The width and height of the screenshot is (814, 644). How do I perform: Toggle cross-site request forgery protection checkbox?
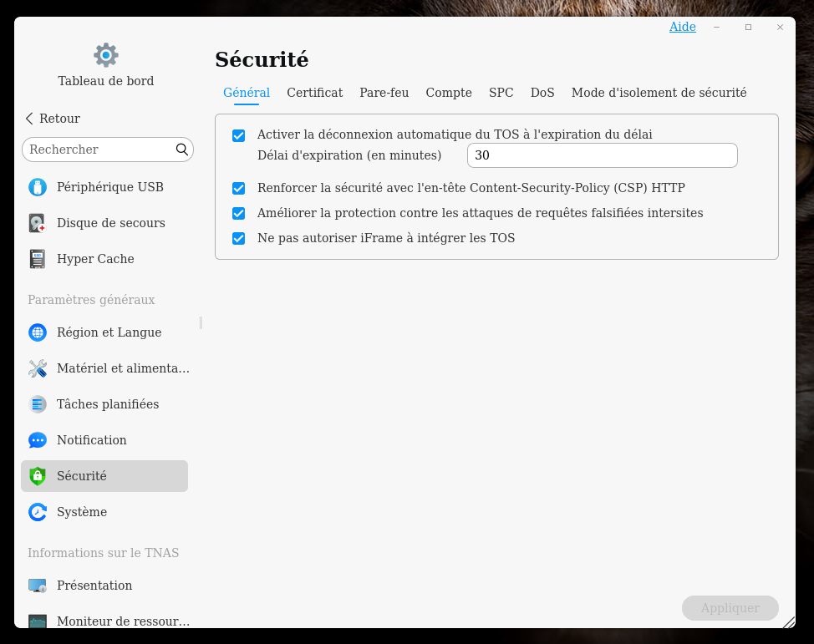[x=239, y=214]
